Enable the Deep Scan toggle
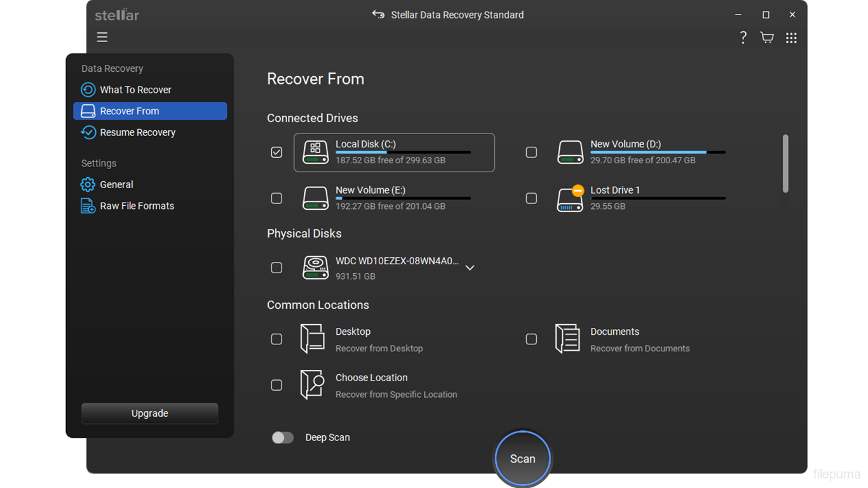Screen dimensions: 868x488 click(283, 437)
